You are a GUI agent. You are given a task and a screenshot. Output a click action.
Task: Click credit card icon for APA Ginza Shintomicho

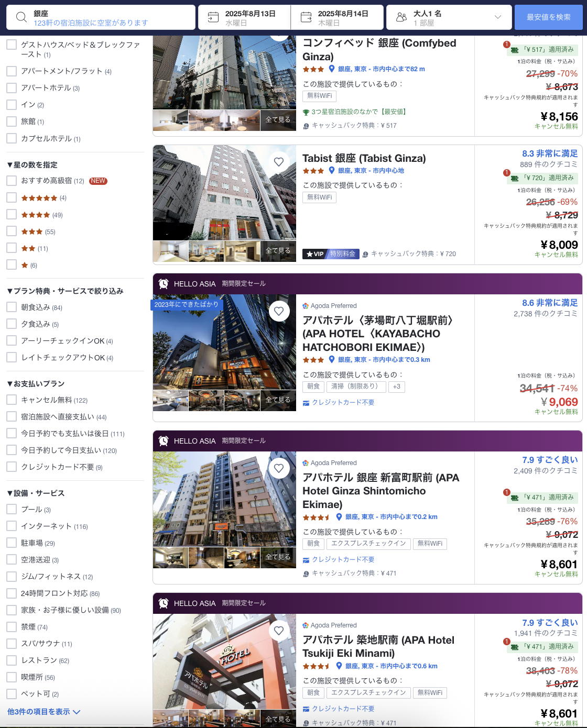306,560
